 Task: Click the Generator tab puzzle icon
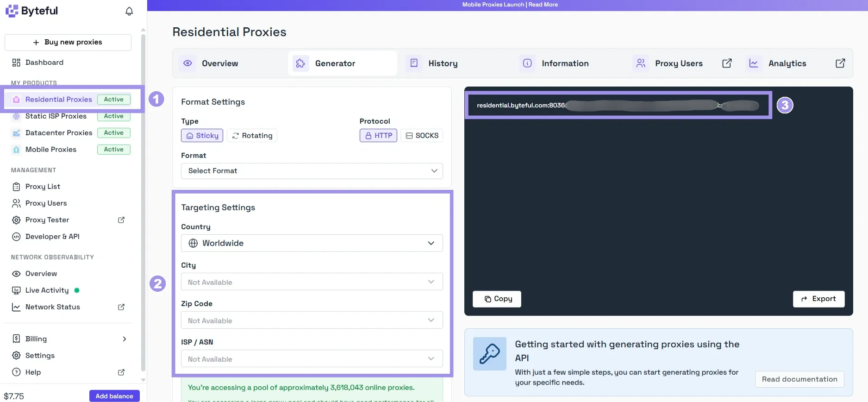300,63
